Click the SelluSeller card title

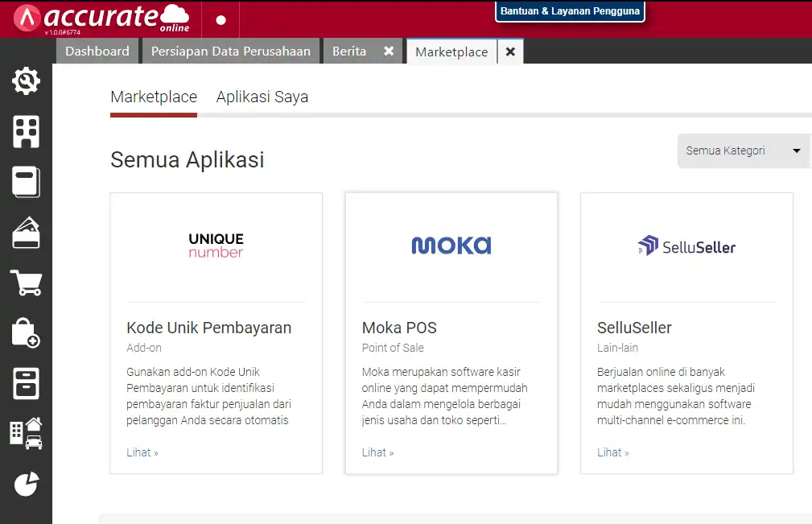pyautogui.click(x=634, y=328)
